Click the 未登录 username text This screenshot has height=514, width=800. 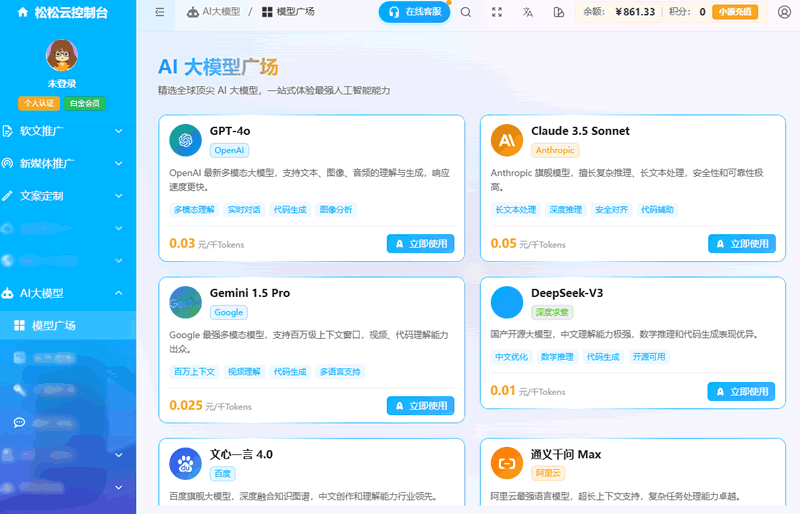pyautogui.click(x=62, y=84)
